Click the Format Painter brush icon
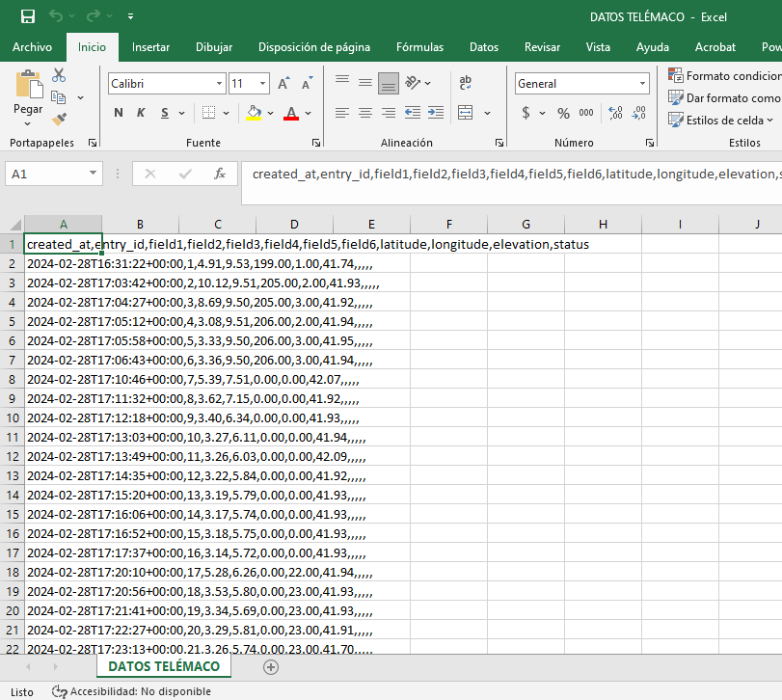 point(59,120)
